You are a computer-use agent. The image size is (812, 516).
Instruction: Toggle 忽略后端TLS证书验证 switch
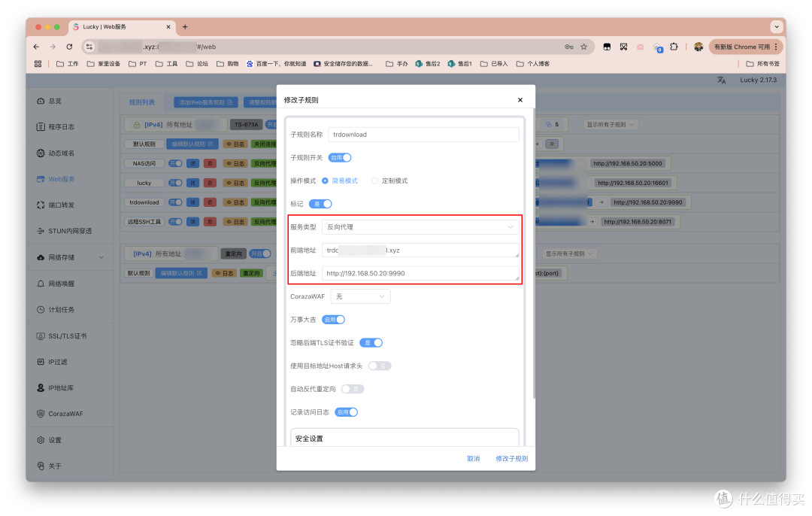pos(371,342)
